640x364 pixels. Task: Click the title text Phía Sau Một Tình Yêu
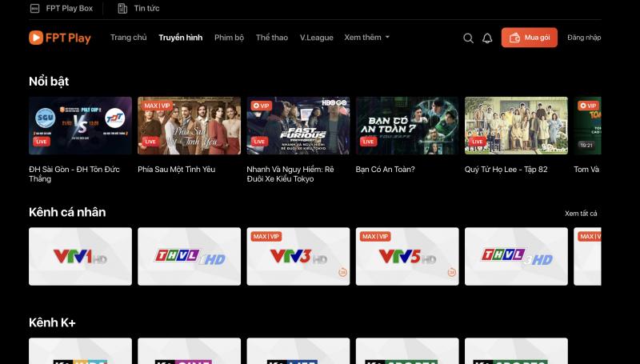[176, 170]
